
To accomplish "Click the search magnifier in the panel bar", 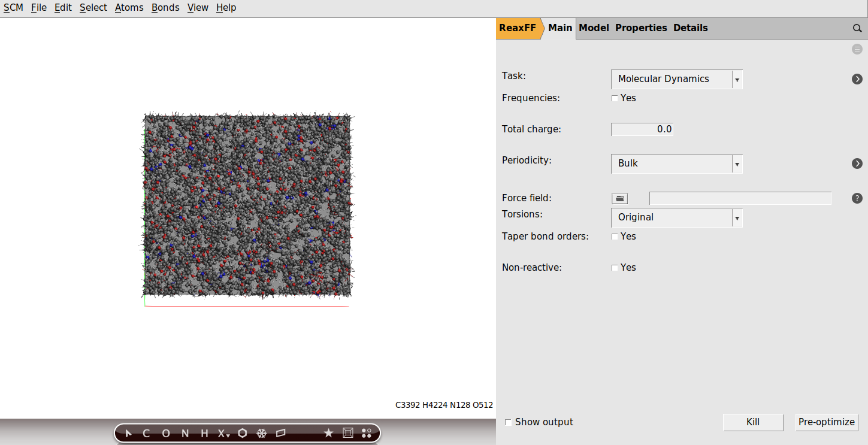I will [x=857, y=28].
